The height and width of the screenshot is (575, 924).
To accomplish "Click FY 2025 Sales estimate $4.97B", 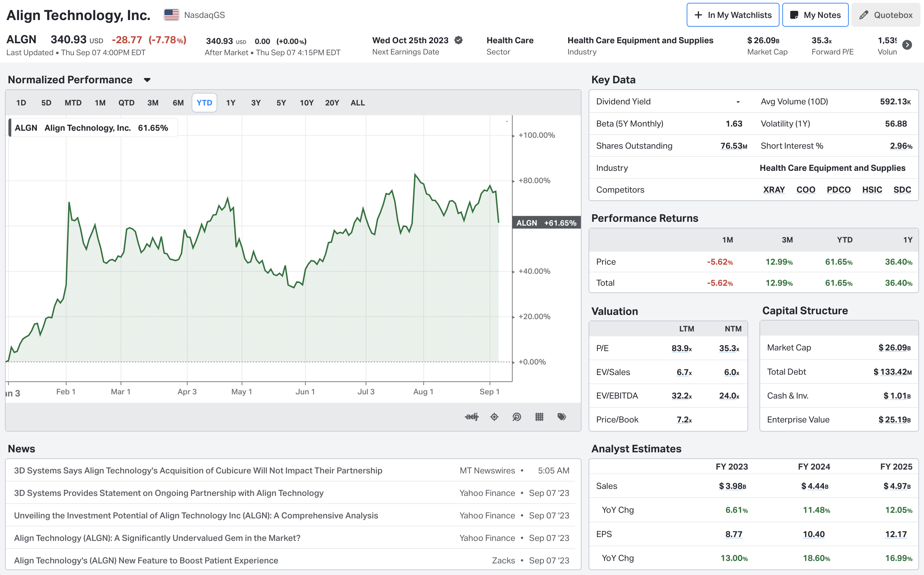I will point(897,486).
